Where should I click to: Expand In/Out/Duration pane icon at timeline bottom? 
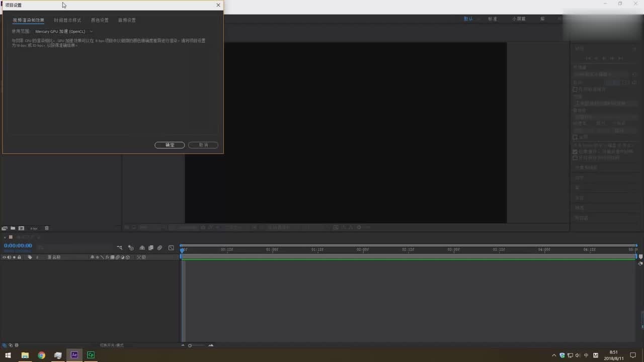point(16,345)
